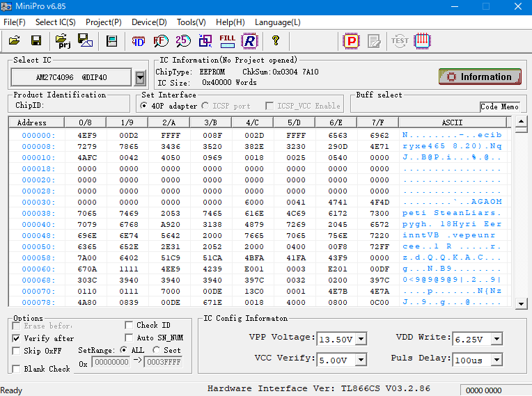The width and height of the screenshot is (532, 396).
Task: Select the 40P adapter radio button
Action: point(144,106)
